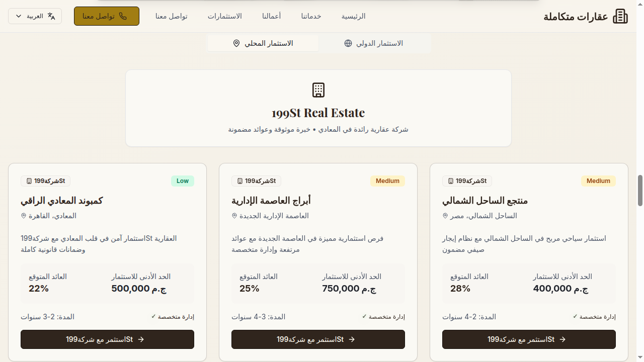Click invest button on كمبوند المعادي الراقي card
The width and height of the screenshot is (644, 362).
[107, 339]
